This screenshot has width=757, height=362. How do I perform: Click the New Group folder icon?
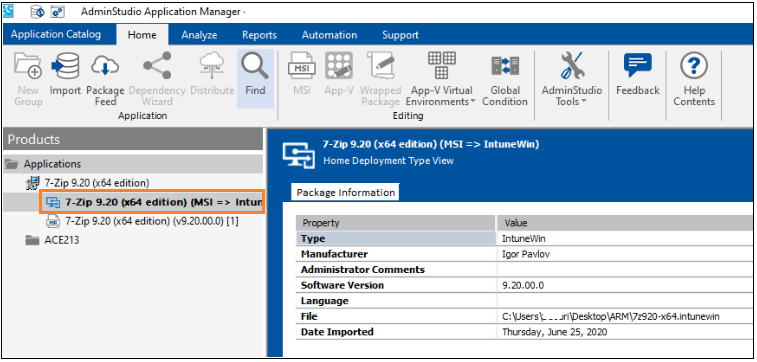[x=28, y=67]
